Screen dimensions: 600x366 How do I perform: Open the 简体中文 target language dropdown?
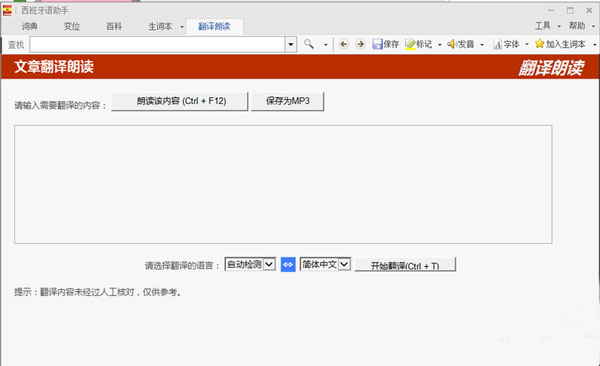click(x=325, y=264)
